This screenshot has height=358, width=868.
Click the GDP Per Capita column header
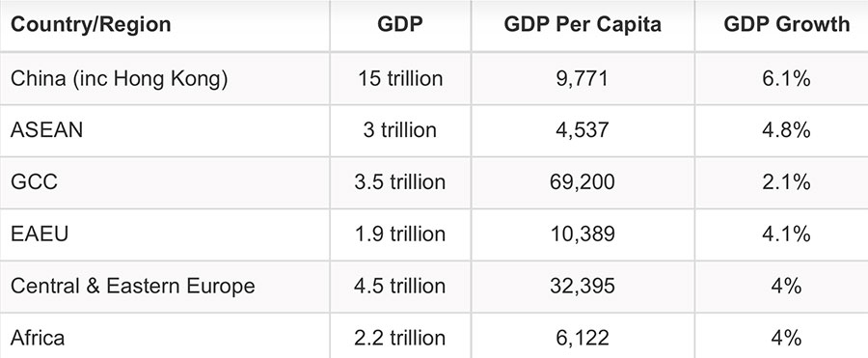click(x=583, y=24)
